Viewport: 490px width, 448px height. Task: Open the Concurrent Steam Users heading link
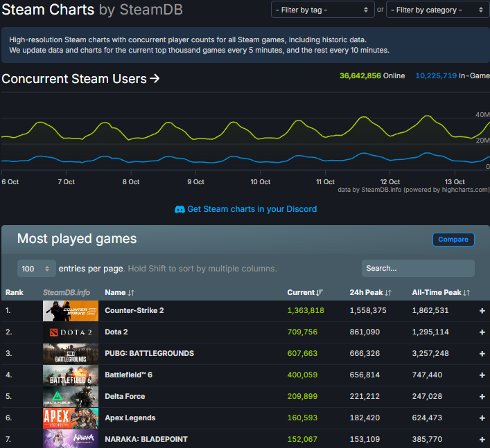click(81, 79)
